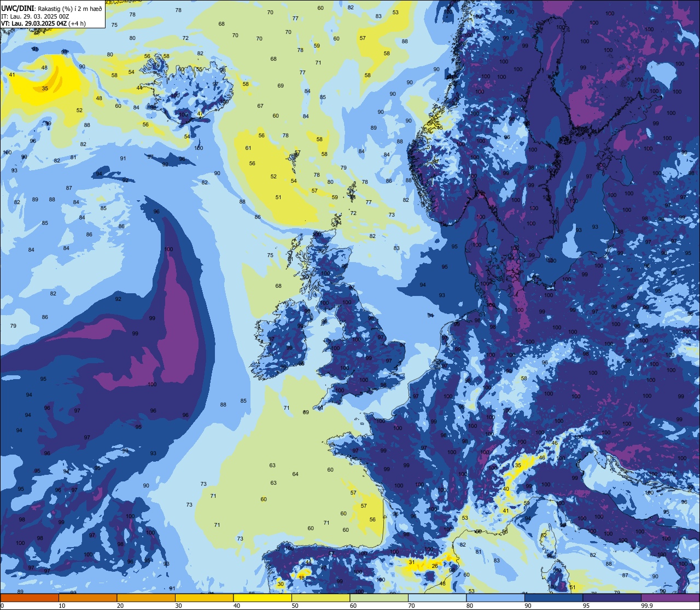Click the light blue 70–80 legend swatch
The height and width of the screenshot is (610, 700).
pyautogui.click(x=437, y=598)
